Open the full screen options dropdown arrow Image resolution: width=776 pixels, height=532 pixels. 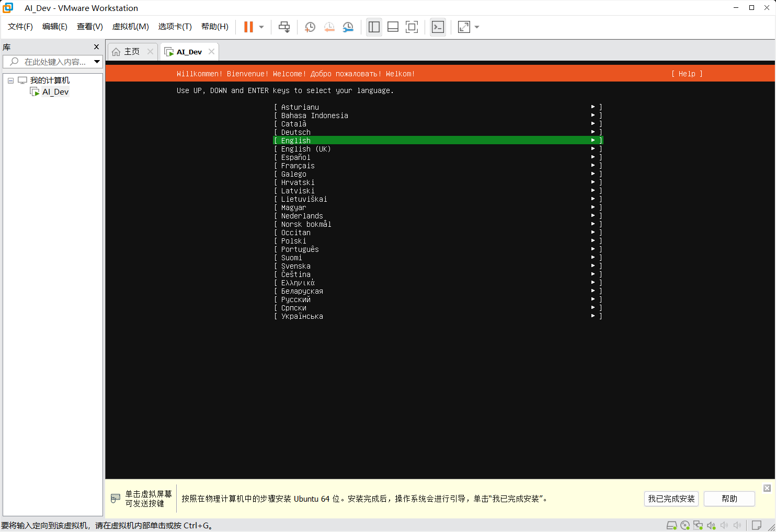(x=476, y=27)
